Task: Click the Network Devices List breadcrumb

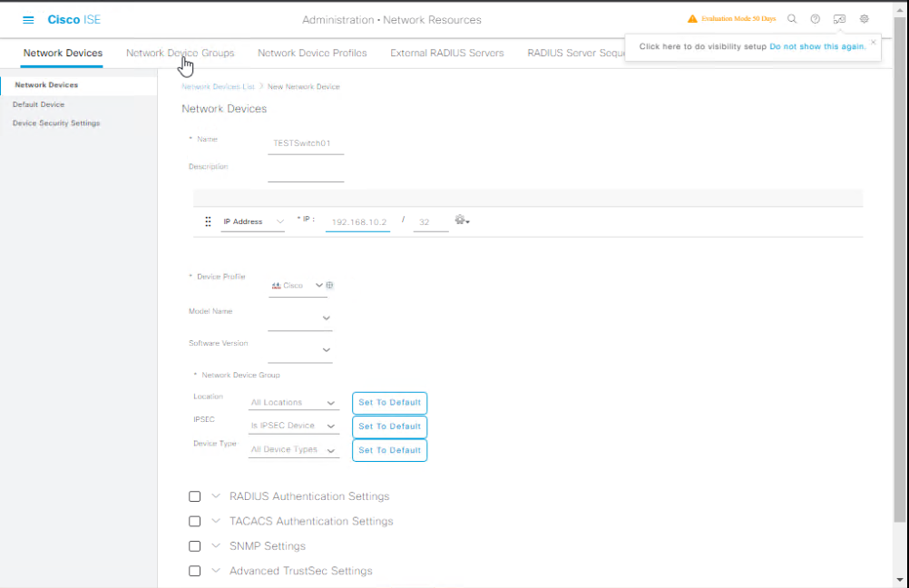Action: (x=218, y=86)
